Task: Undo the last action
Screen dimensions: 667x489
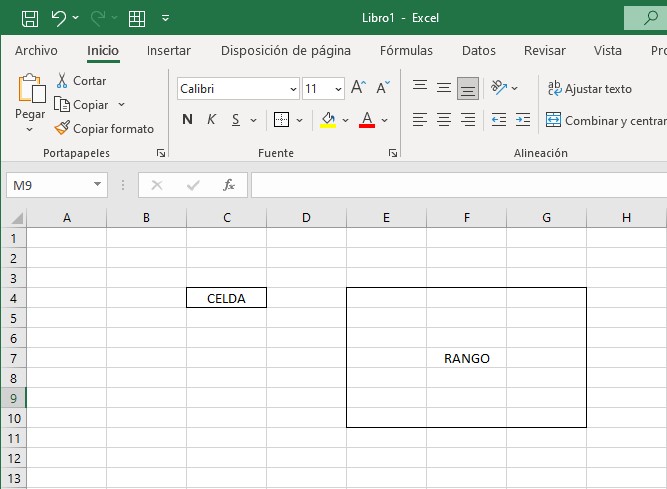Action: point(58,18)
